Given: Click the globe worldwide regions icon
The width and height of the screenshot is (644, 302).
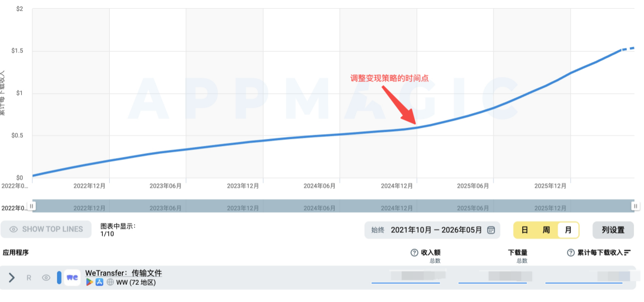Looking at the screenshot, I should (110, 282).
